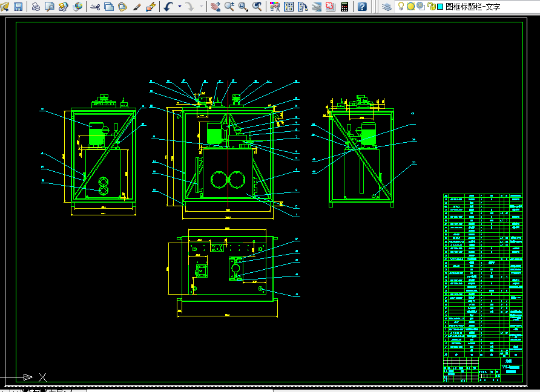Open the Zoom Window flyout icon

[243, 6]
